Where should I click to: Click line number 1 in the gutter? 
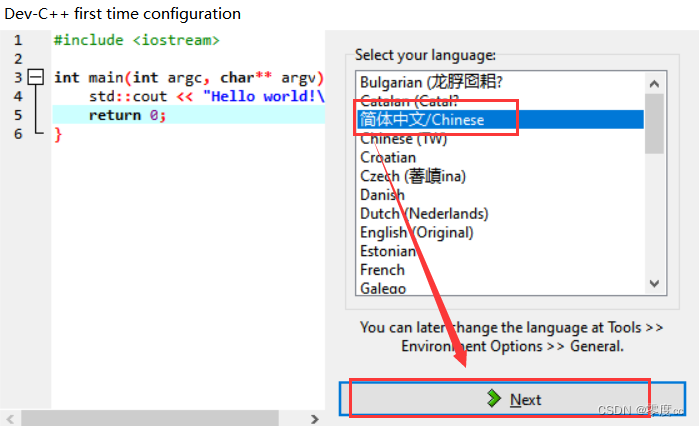tap(18, 40)
